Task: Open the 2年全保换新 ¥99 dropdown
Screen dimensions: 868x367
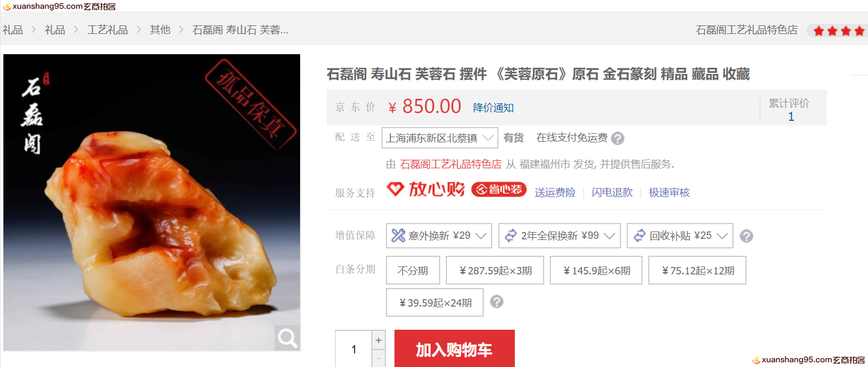Action: (x=559, y=236)
